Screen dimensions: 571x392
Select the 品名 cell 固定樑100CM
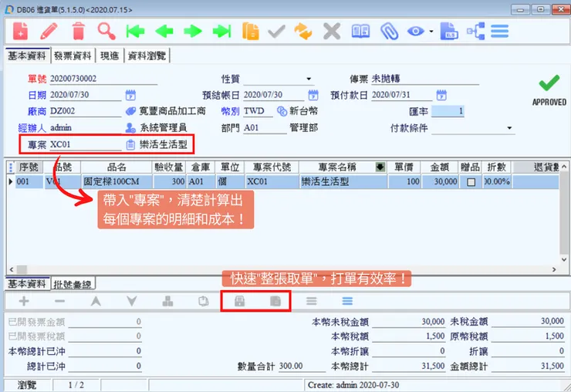117,182
